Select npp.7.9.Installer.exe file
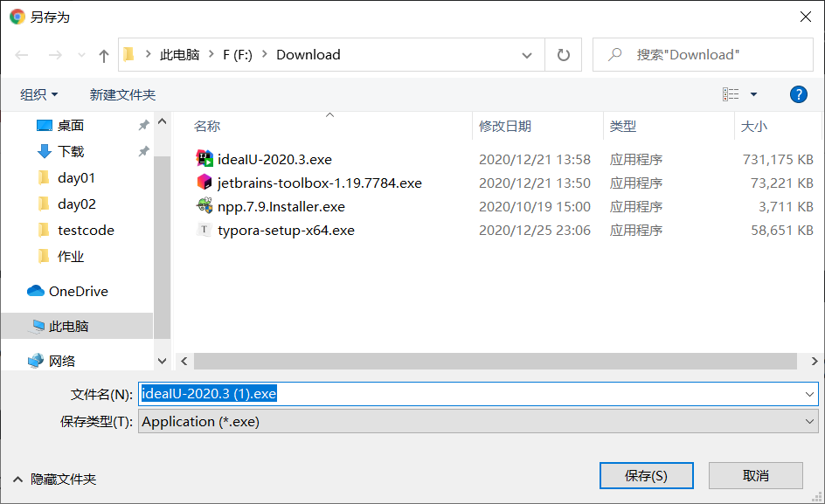The width and height of the screenshot is (825, 504). pos(281,207)
